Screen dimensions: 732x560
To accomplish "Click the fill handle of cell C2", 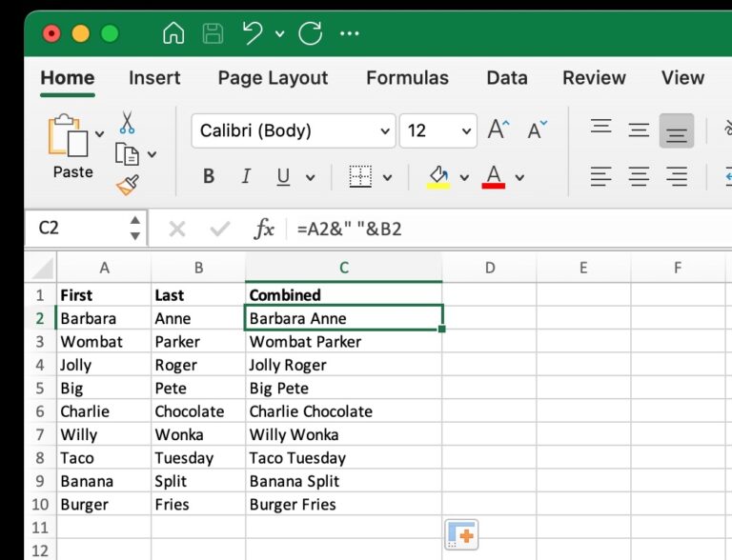I will pos(442,329).
